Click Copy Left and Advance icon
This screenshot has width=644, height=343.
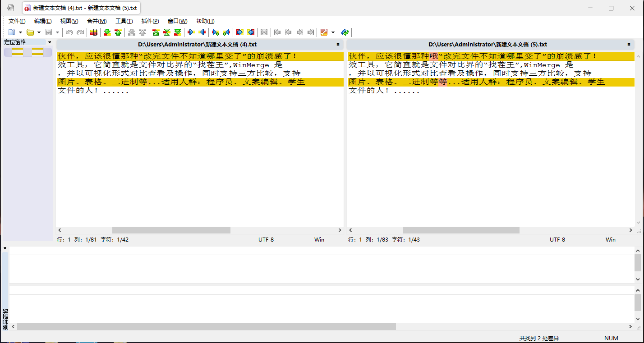226,32
